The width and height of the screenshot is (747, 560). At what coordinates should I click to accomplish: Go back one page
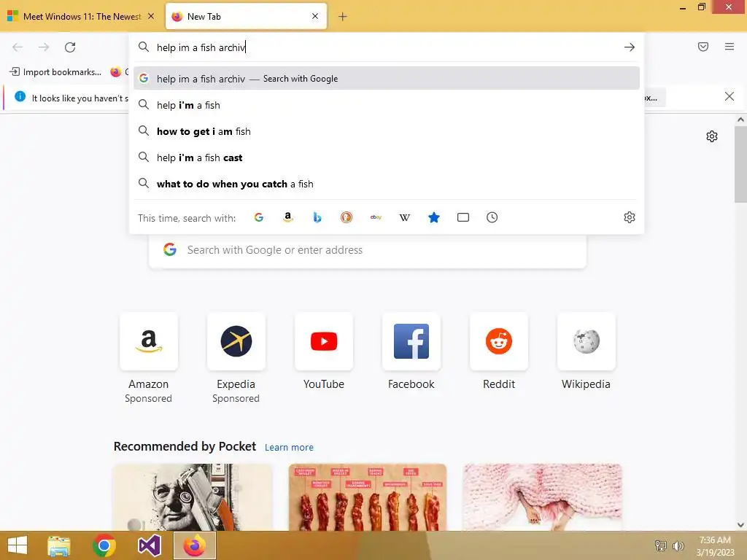tap(18, 47)
